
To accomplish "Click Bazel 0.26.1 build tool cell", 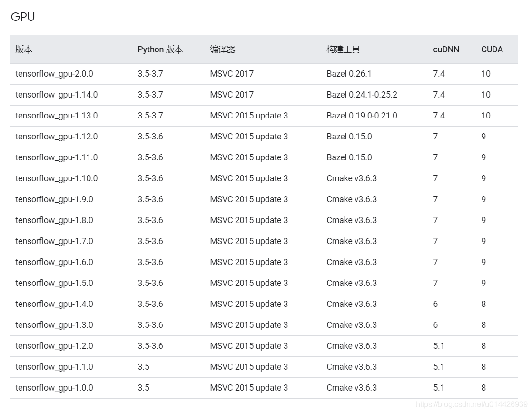I will pyautogui.click(x=349, y=74).
